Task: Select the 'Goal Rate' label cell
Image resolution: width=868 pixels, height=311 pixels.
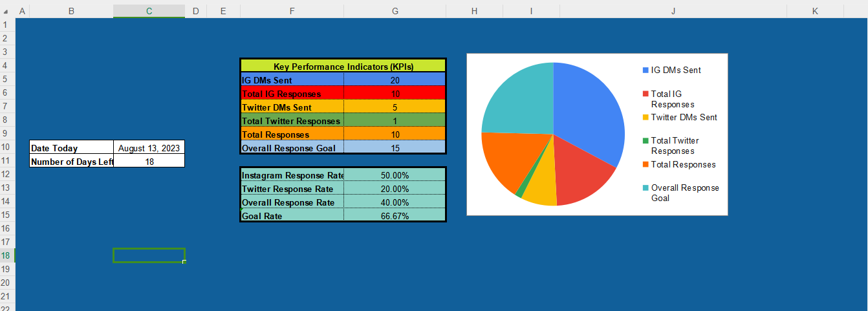Action: click(292, 215)
